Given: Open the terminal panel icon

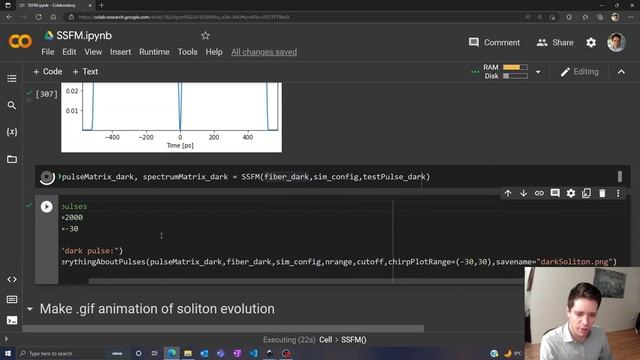Looking at the screenshot, I should point(11,320).
